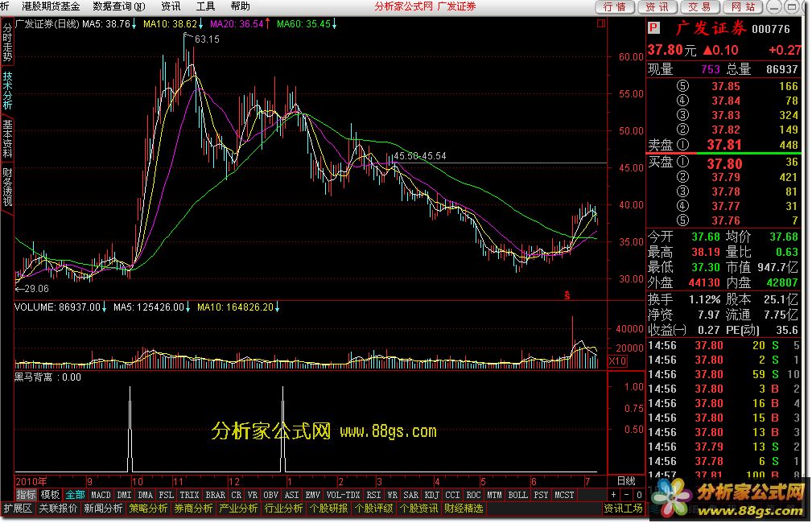
Task: Select the EMV indicator
Action: tap(313, 495)
